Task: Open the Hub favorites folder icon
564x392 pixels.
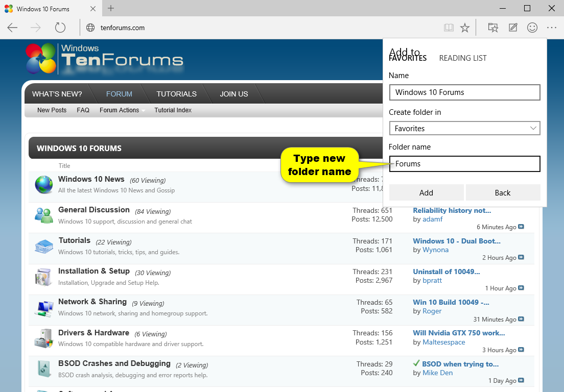Action: tap(493, 28)
